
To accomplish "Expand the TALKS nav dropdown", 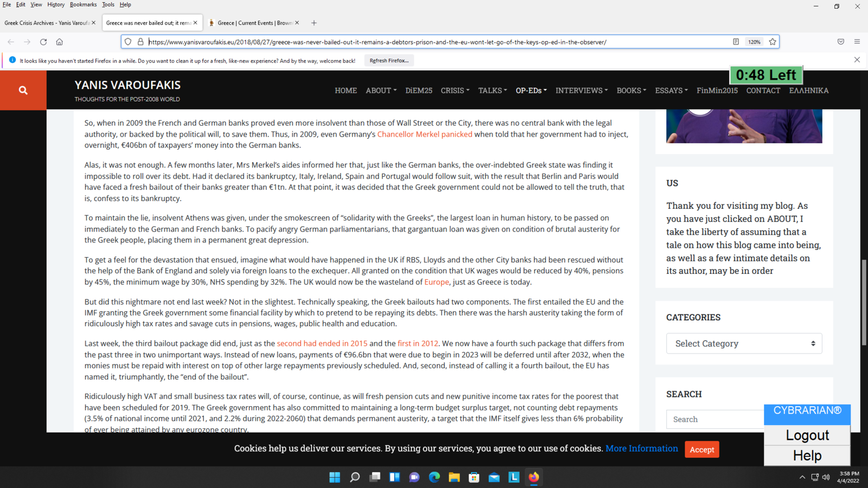I will [493, 91].
